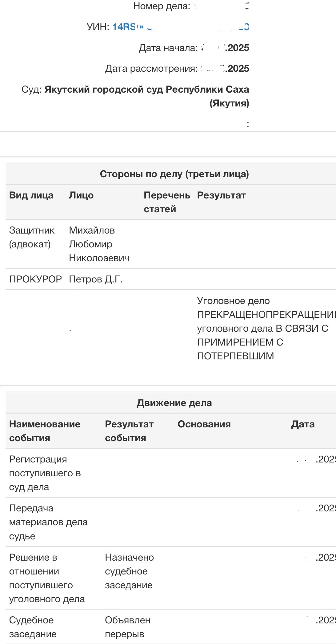The width and height of the screenshot is (336, 644).
Task: Click the Перечень статей column header
Action: click(166, 202)
